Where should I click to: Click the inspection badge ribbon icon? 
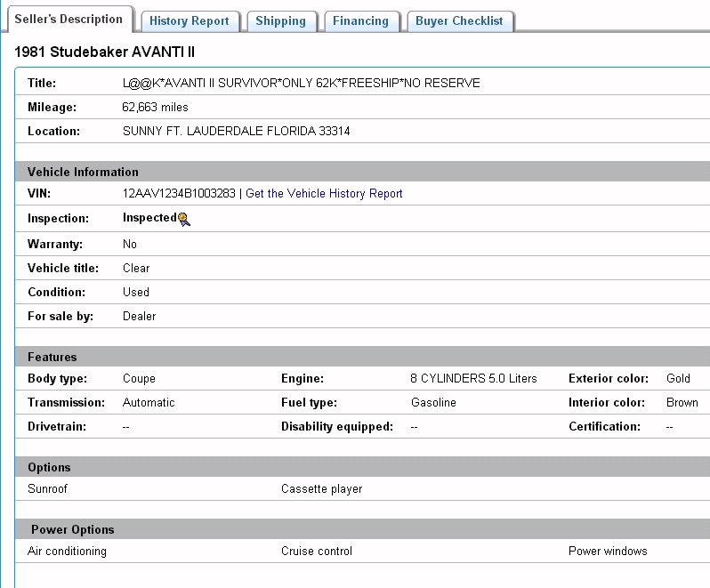184,219
